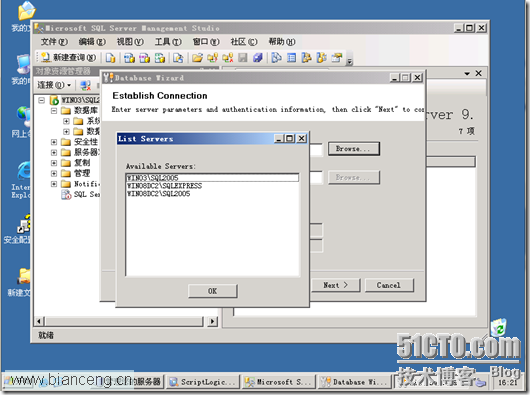Click the save all disks toolbar icon
The height and width of the screenshot is (395, 530).
click(258, 58)
